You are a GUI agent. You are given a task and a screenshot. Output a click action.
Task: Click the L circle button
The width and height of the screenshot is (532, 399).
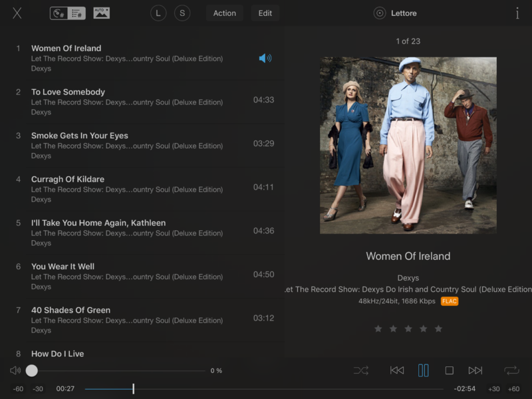coord(158,13)
